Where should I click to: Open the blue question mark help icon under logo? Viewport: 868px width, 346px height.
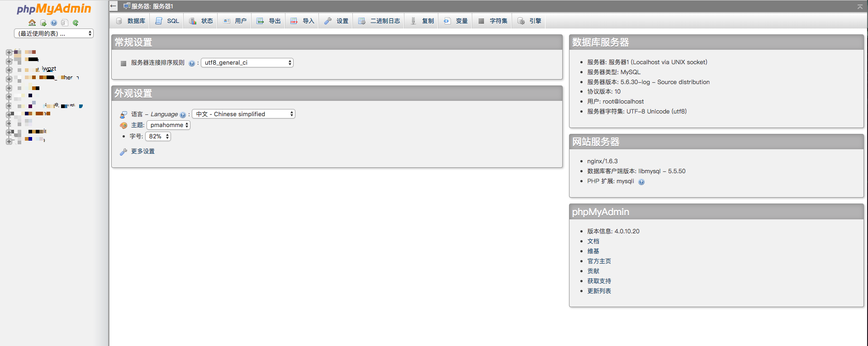click(x=54, y=23)
